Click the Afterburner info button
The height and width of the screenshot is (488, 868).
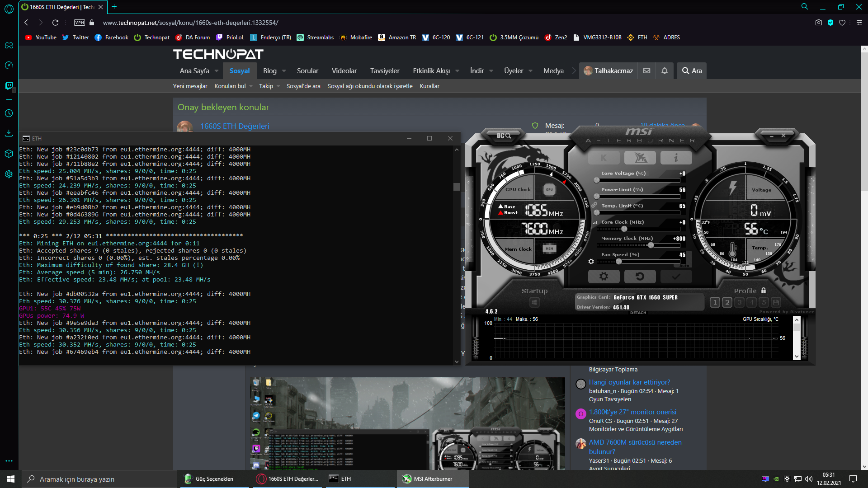676,158
